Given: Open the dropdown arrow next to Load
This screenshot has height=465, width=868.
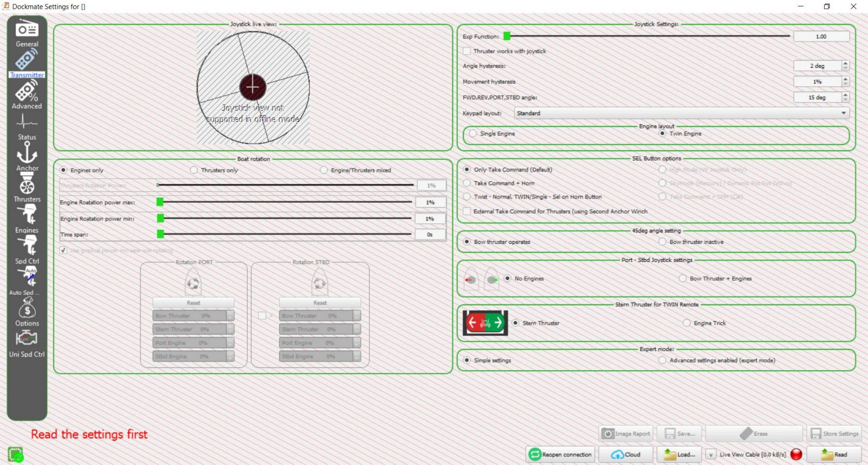Looking at the screenshot, I should (x=711, y=455).
